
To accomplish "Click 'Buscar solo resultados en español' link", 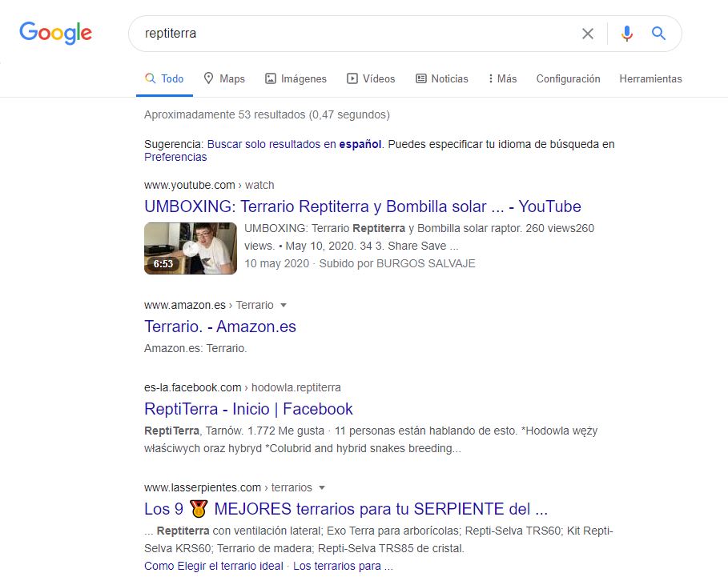I will tap(295, 145).
